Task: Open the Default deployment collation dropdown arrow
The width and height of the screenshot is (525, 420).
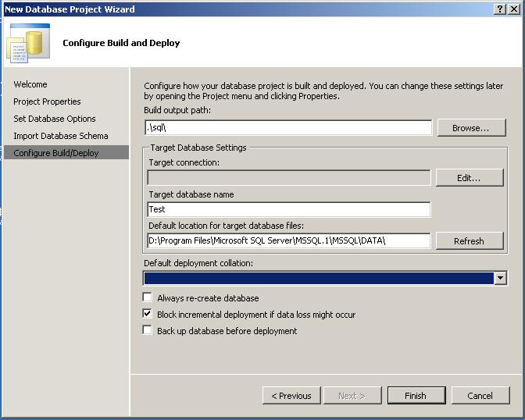Action: pos(501,278)
